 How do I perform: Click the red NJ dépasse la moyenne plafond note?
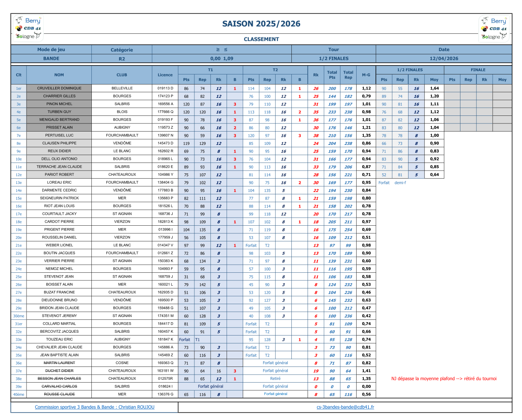click(x=444, y=379)
